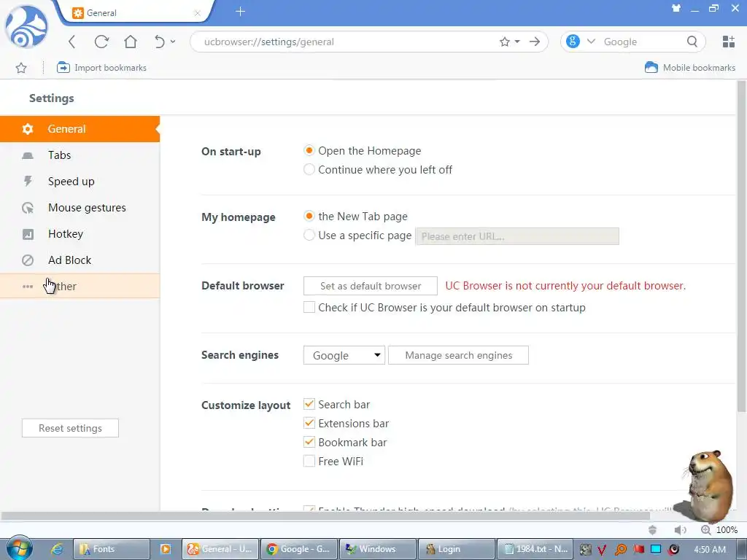The width and height of the screenshot is (747, 560).
Task: Open the home page icon
Action: click(x=131, y=42)
